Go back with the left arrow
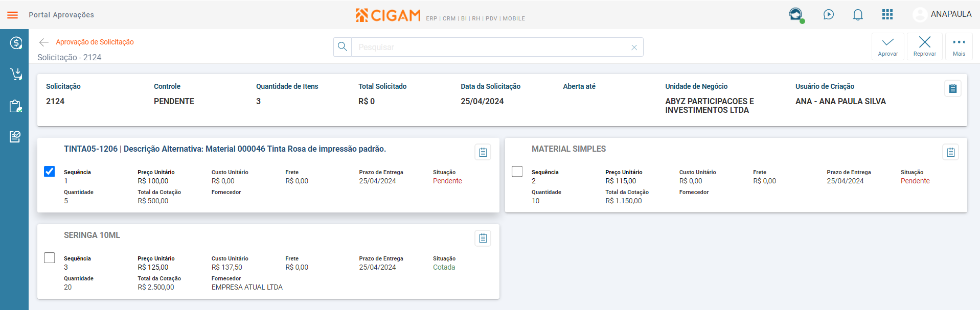The height and width of the screenshot is (310, 980). click(x=44, y=42)
